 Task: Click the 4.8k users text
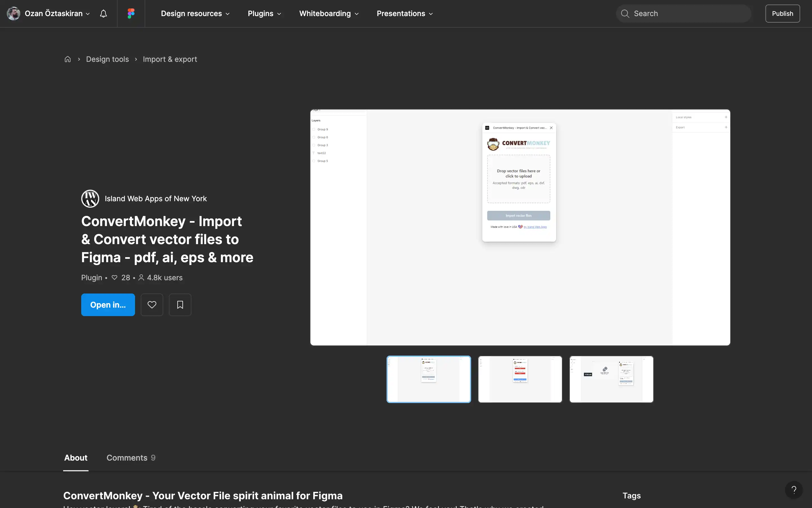coord(164,277)
